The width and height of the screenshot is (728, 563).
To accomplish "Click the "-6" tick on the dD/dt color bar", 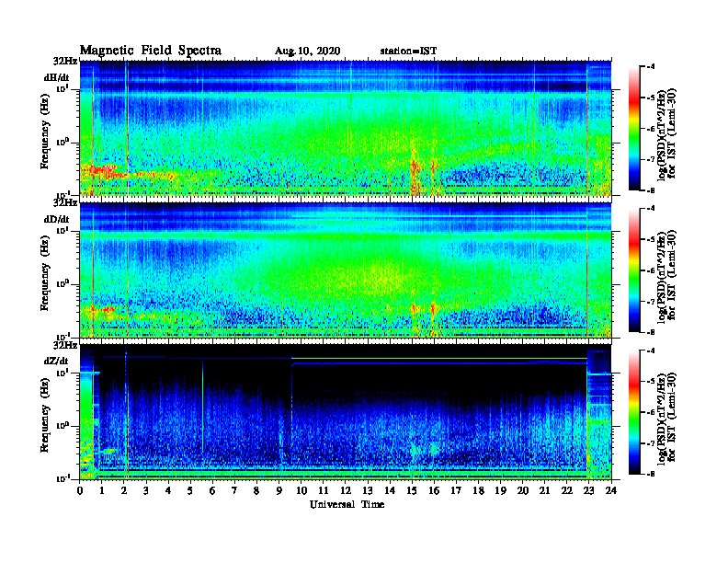I will point(651,270).
